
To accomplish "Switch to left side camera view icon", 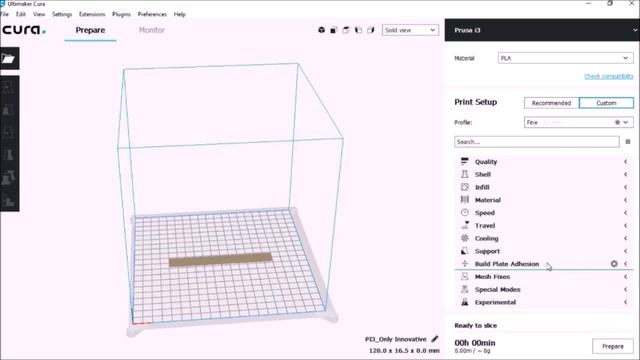I will (x=358, y=30).
